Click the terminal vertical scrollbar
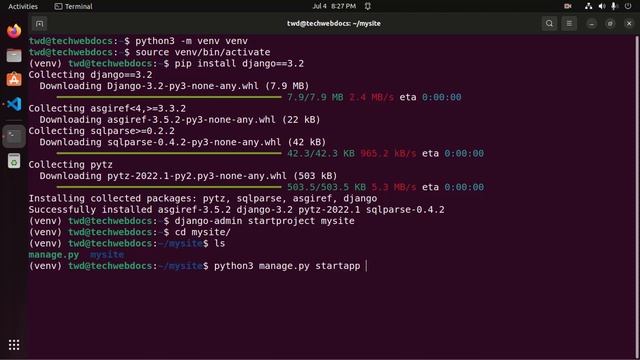This screenshot has height=360, width=640. [x=637, y=196]
